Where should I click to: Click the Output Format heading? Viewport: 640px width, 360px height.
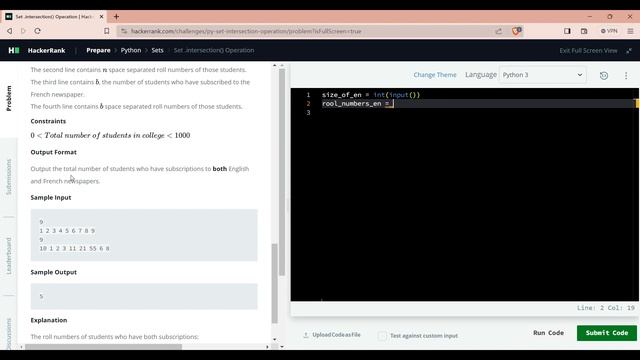(x=53, y=152)
